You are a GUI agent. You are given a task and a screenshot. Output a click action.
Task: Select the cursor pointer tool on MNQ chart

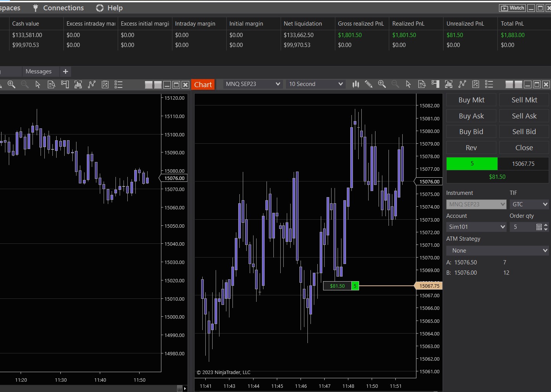point(408,84)
